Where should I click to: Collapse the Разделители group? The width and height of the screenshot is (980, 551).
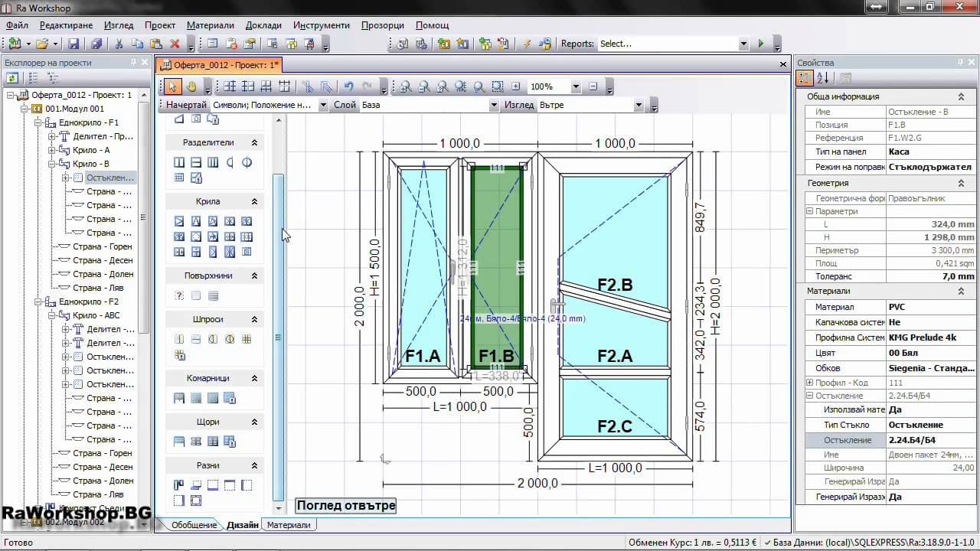[x=254, y=142]
